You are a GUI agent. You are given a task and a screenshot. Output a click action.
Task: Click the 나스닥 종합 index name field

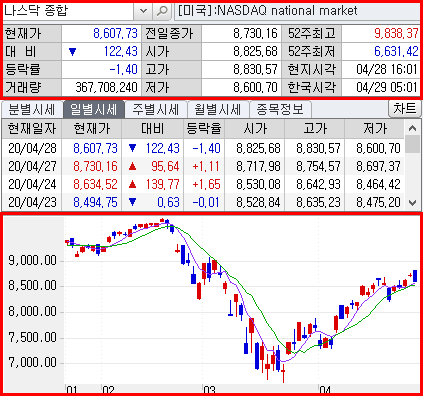[x=68, y=11]
